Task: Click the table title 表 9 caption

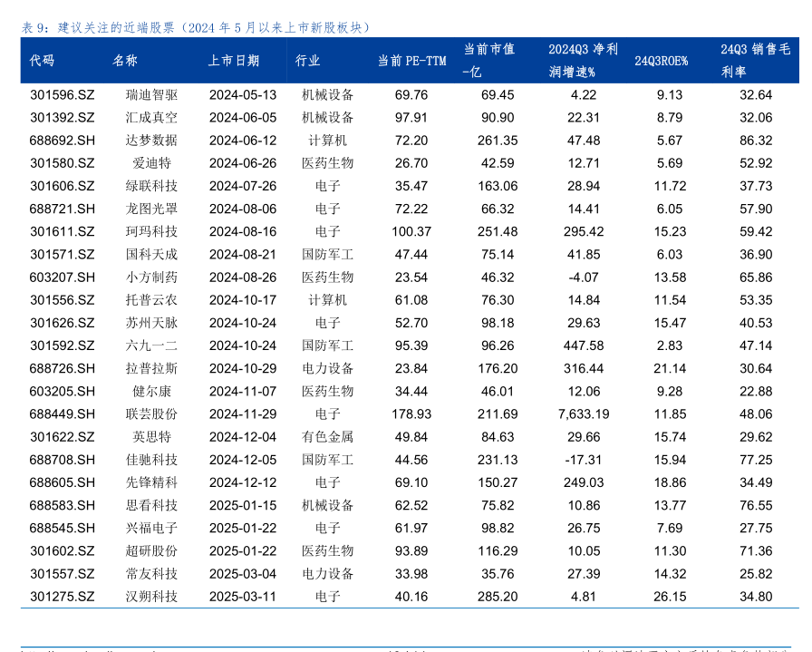Action: [x=196, y=27]
